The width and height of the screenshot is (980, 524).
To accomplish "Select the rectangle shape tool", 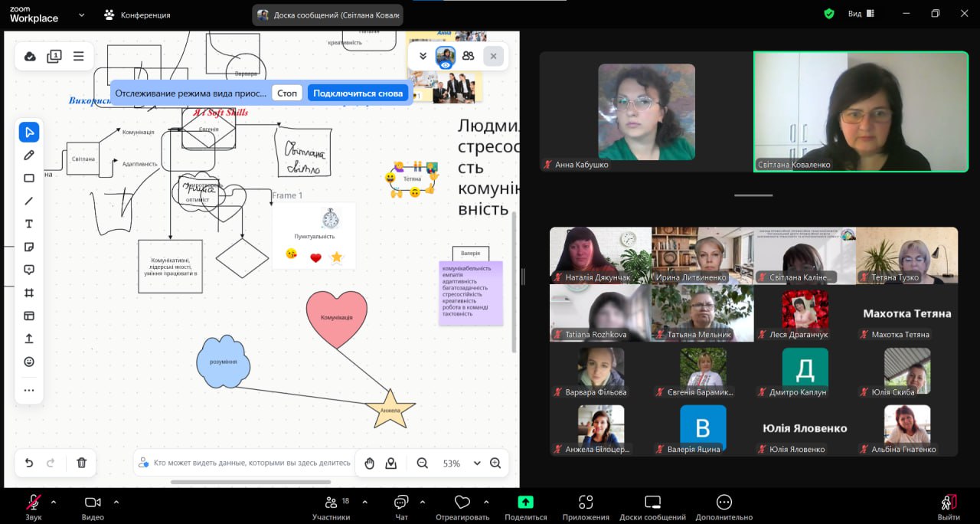I will click(x=29, y=178).
